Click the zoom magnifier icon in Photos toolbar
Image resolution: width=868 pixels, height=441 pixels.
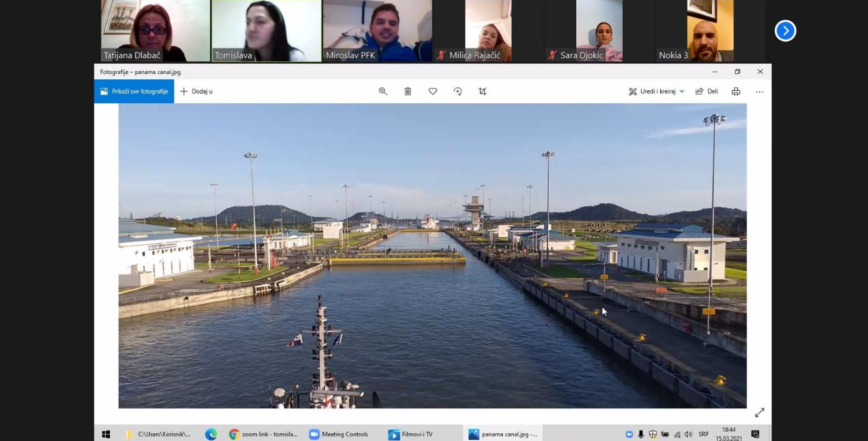[x=383, y=91]
